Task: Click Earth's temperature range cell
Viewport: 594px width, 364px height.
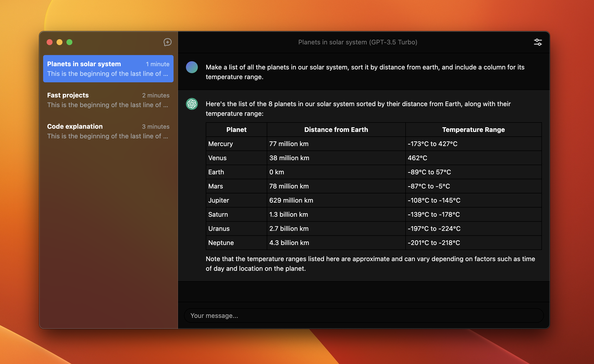Action: [x=429, y=172]
